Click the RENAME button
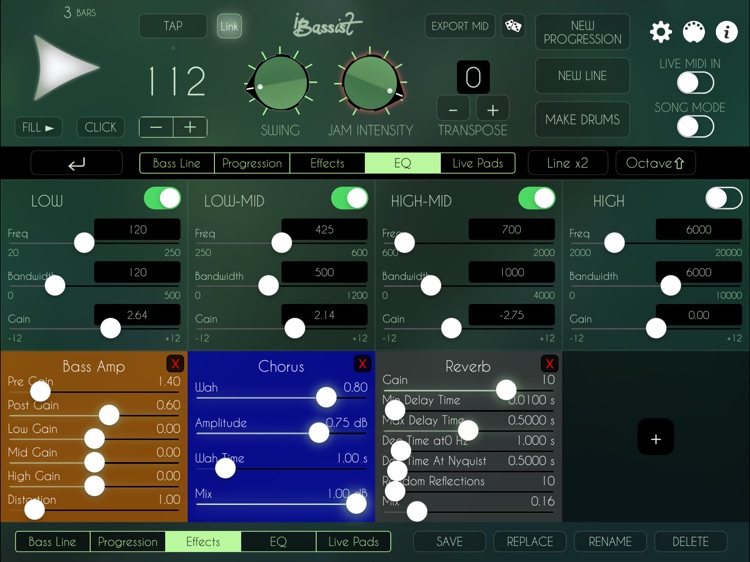Viewport: 750px width, 562px height. pos(610,541)
